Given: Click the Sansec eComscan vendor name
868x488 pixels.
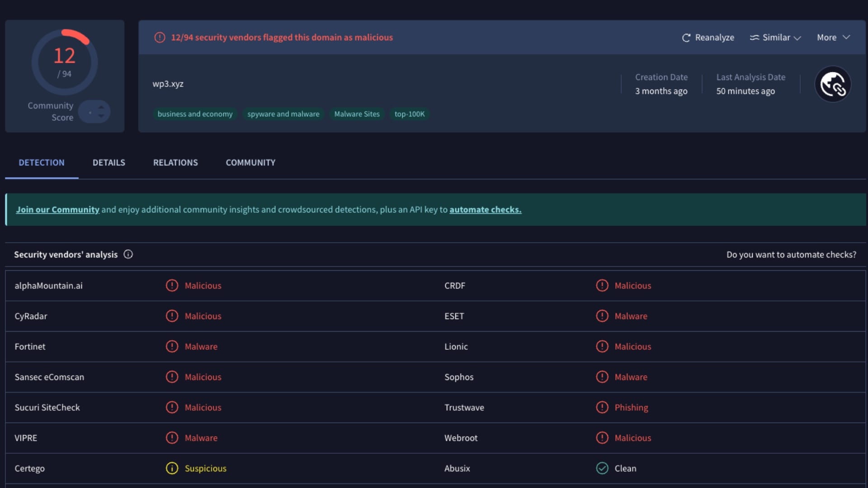Looking at the screenshot, I should coord(49,377).
